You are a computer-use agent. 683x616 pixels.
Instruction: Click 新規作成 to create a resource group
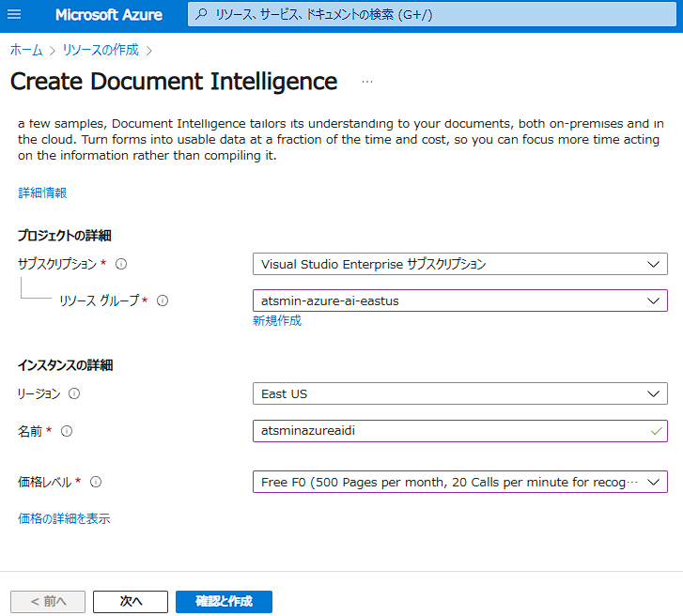point(277,321)
